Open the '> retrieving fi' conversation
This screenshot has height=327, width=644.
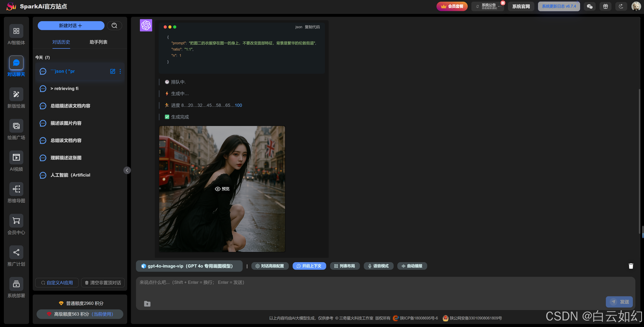pos(80,89)
